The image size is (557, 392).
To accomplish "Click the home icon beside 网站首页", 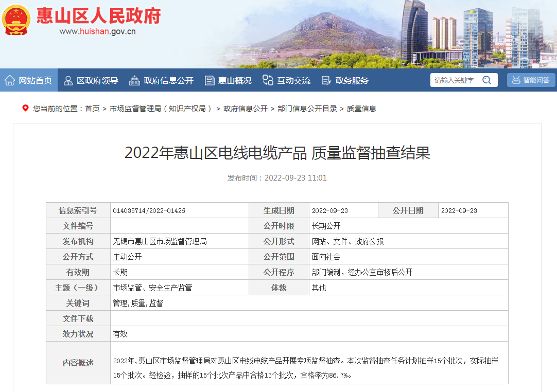I will (x=9, y=80).
